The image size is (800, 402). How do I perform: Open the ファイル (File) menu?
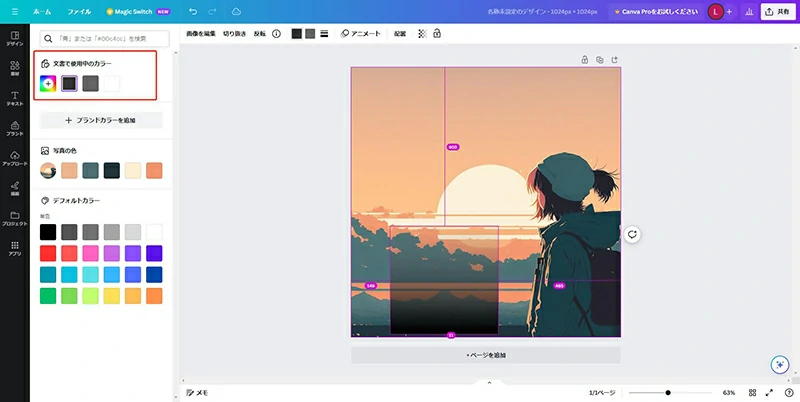click(x=79, y=12)
